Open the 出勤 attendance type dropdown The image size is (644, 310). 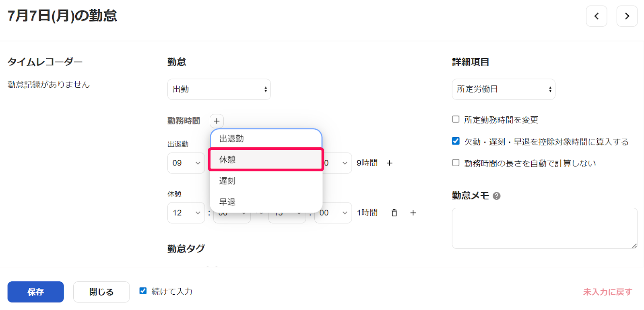219,89
